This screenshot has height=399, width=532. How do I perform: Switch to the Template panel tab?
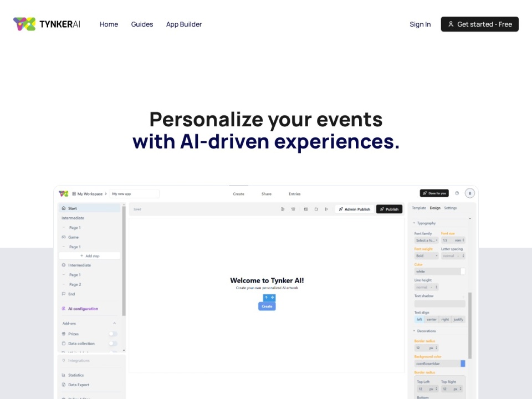[x=419, y=208]
